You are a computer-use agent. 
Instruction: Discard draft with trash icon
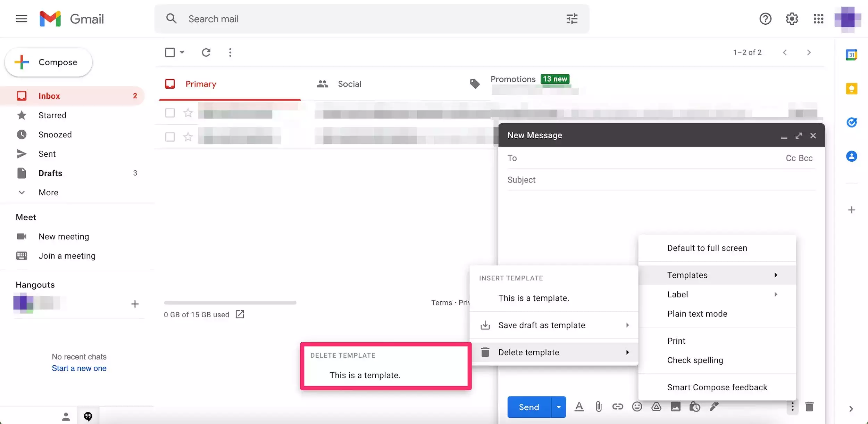pos(809,407)
